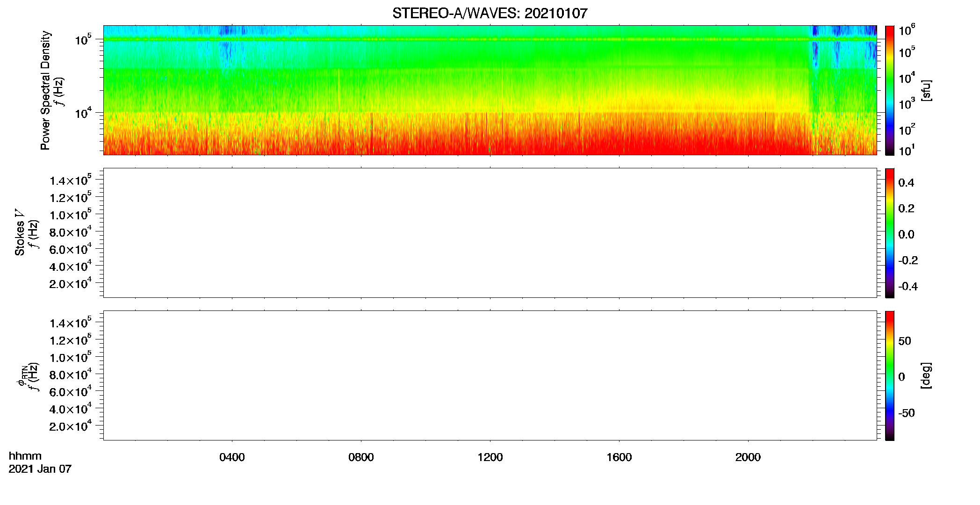
Task: Click the degrees color bar of the phi panel
Action: tap(890, 375)
